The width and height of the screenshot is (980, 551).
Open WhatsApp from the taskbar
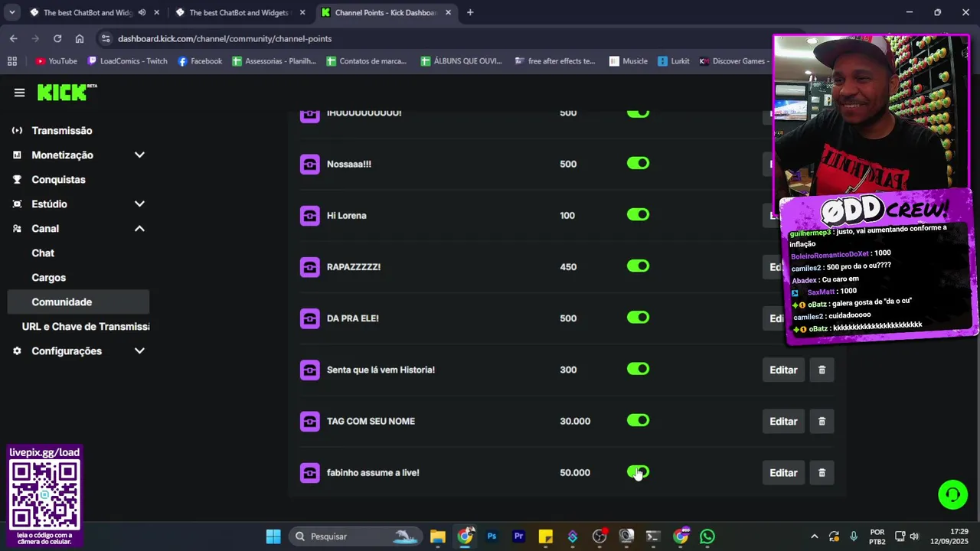tap(707, 536)
